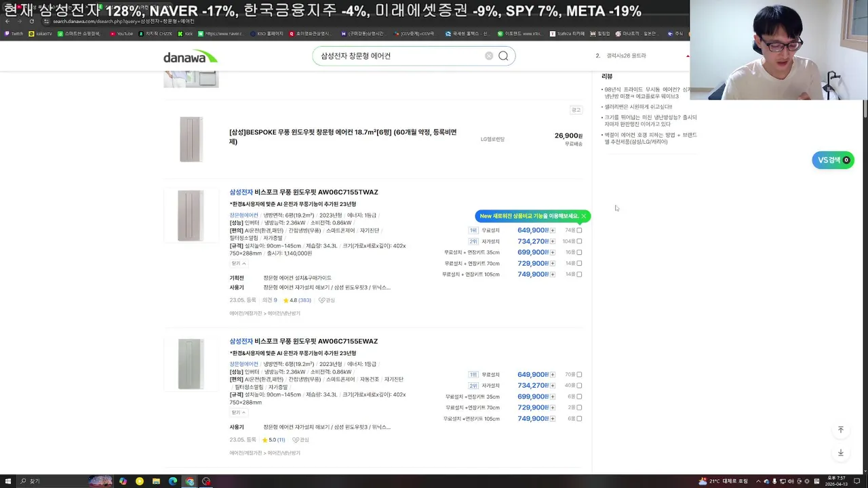Open review 셀러리맨은 시원하게 쉬고싶다!!
868x488 pixels.
(x=637, y=107)
